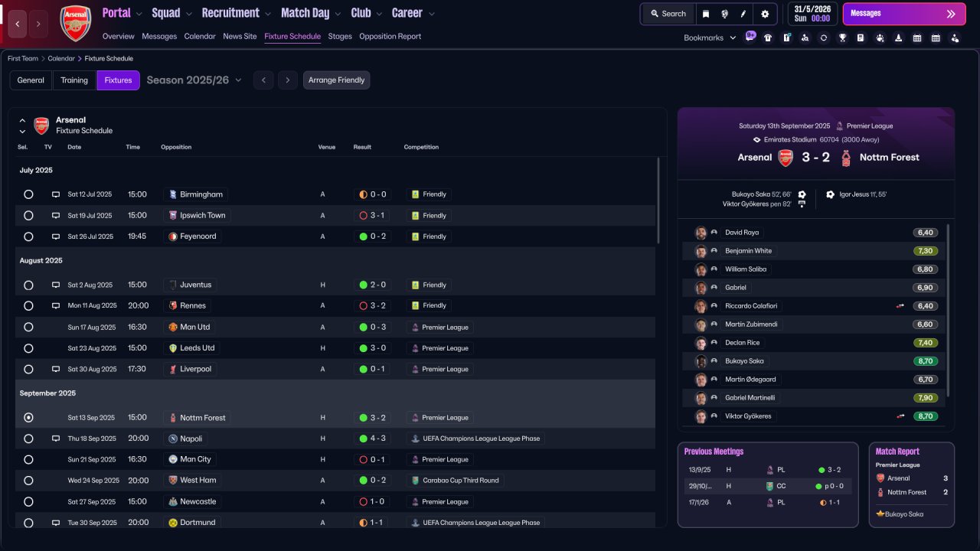Expand the Squad menu chevron

(x=188, y=14)
